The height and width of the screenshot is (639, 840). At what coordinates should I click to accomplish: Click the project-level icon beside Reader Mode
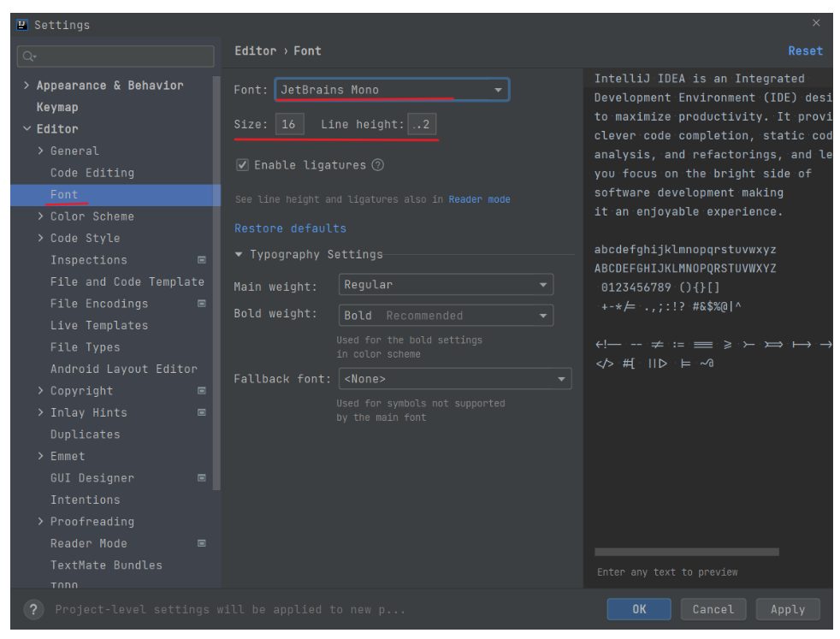tap(202, 542)
